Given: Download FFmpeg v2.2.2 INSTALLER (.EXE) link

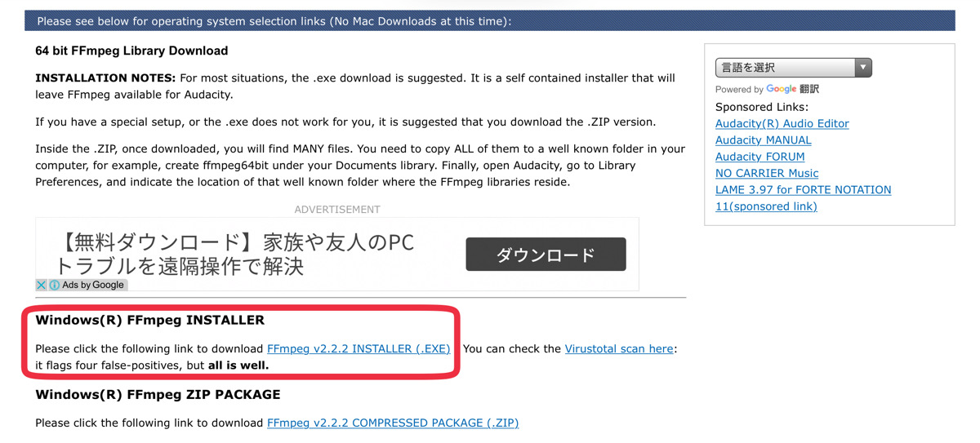Looking at the screenshot, I should [x=359, y=348].
